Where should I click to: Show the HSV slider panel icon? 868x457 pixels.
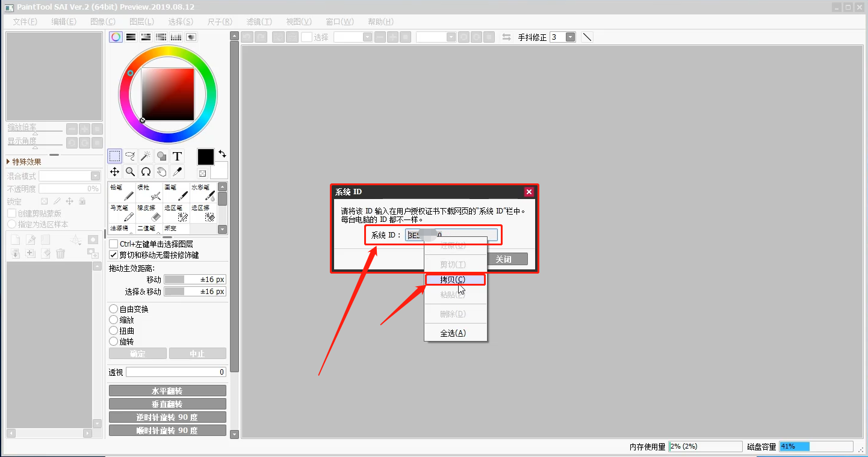146,37
